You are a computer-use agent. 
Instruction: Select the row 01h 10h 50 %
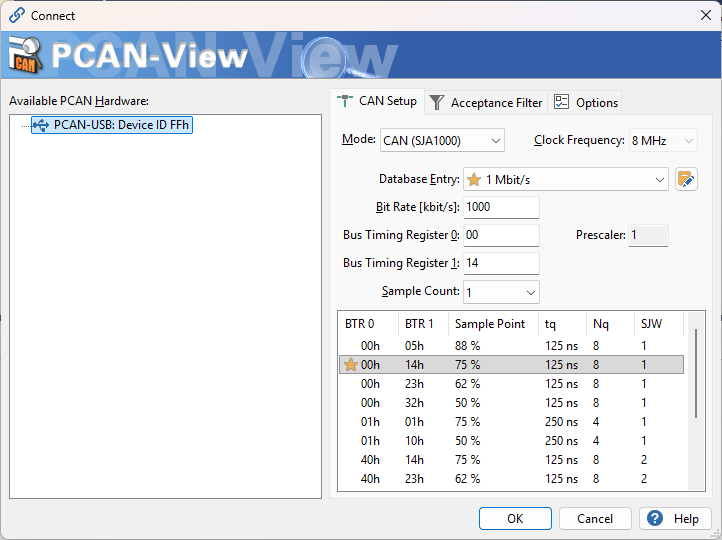click(512, 441)
